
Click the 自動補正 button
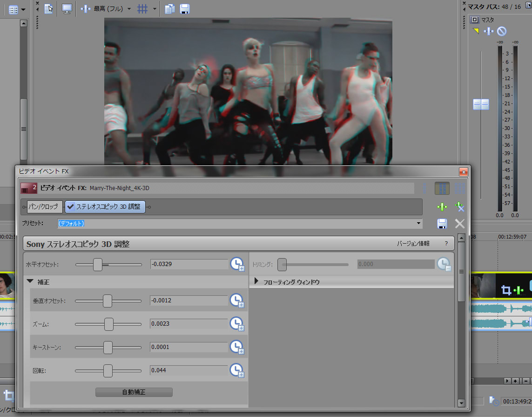click(x=134, y=392)
